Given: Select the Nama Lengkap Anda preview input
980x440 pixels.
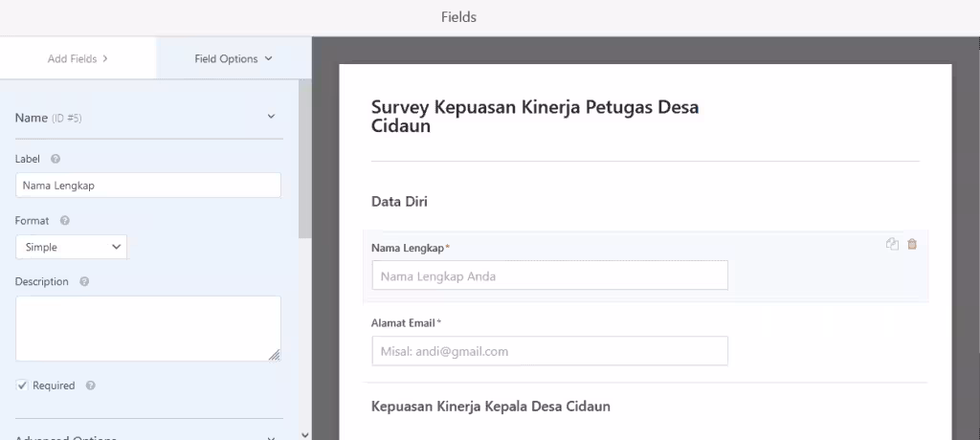Looking at the screenshot, I should click(550, 275).
